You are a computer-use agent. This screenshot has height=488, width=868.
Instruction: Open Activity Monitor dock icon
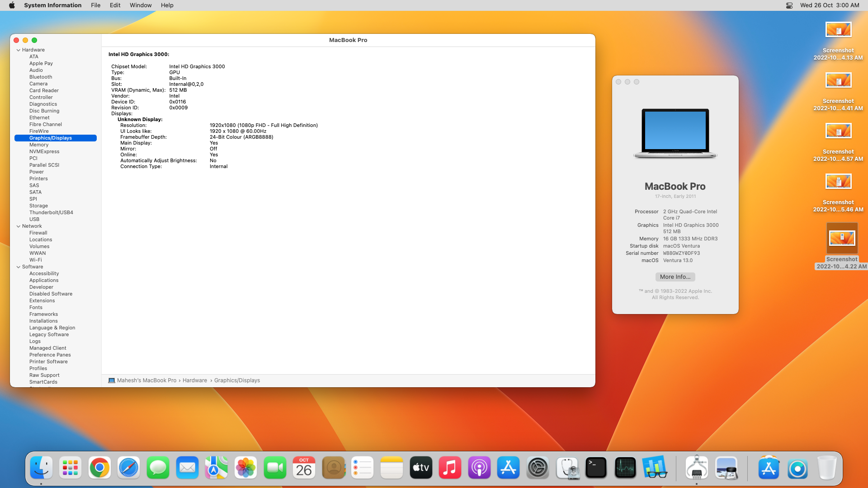625,468
